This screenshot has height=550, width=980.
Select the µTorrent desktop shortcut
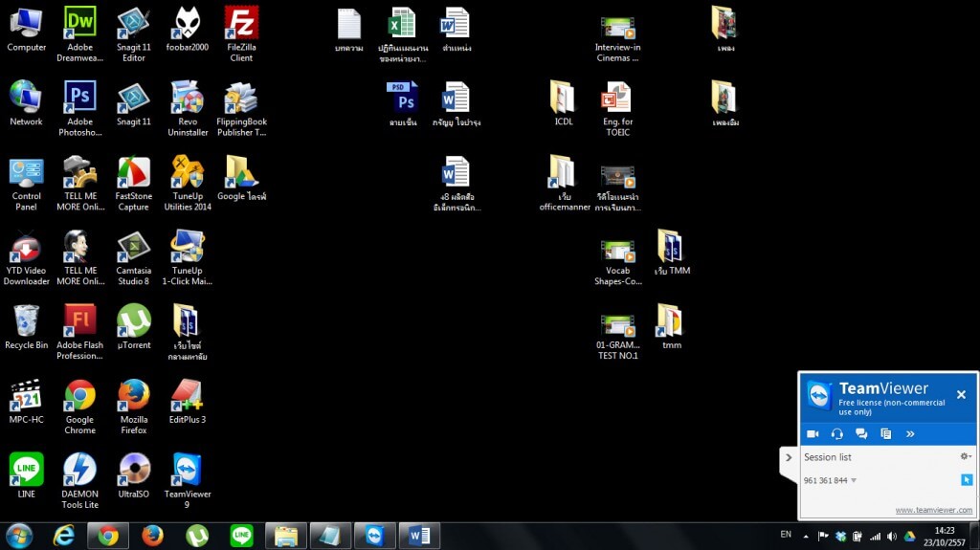pos(134,327)
